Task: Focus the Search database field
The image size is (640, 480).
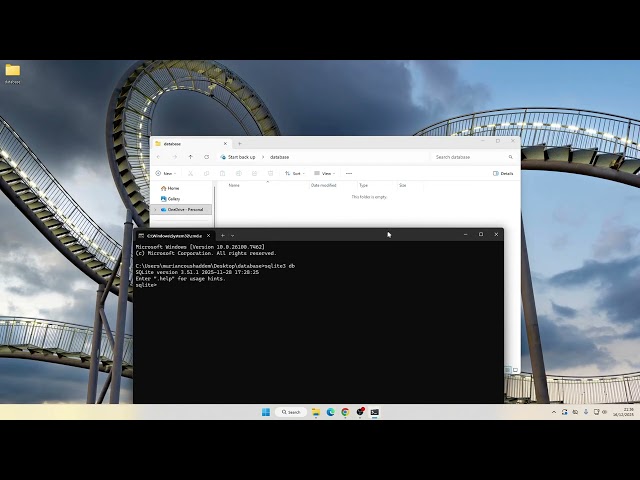Action: (469, 157)
